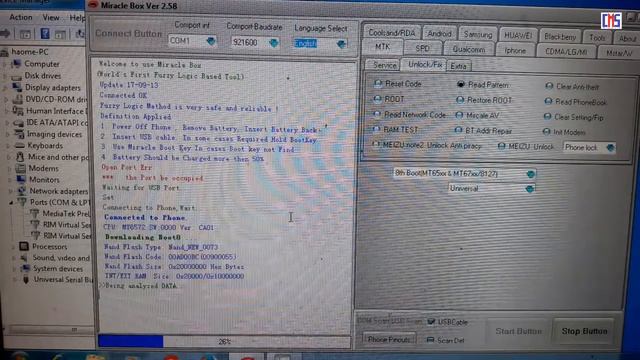Viewport: 640px width, 360px height.
Task: Open the Language Select dropdown
Action: tap(342, 44)
